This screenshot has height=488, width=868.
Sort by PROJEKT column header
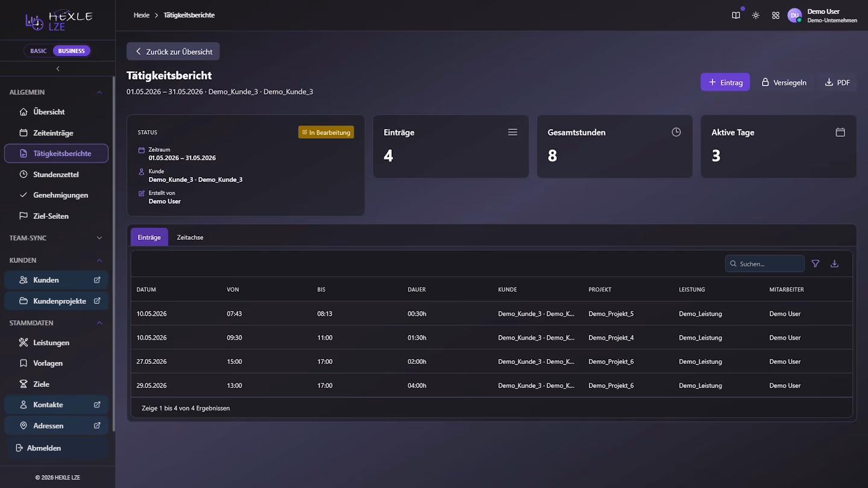click(x=600, y=290)
